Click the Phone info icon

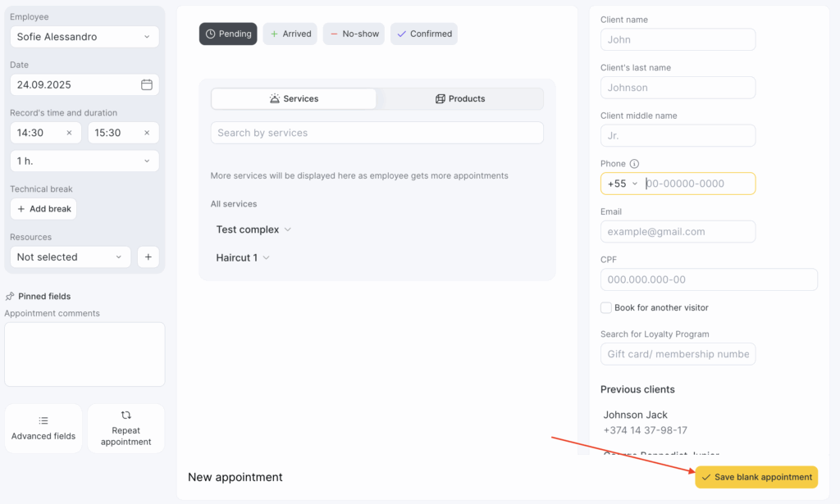(x=634, y=164)
